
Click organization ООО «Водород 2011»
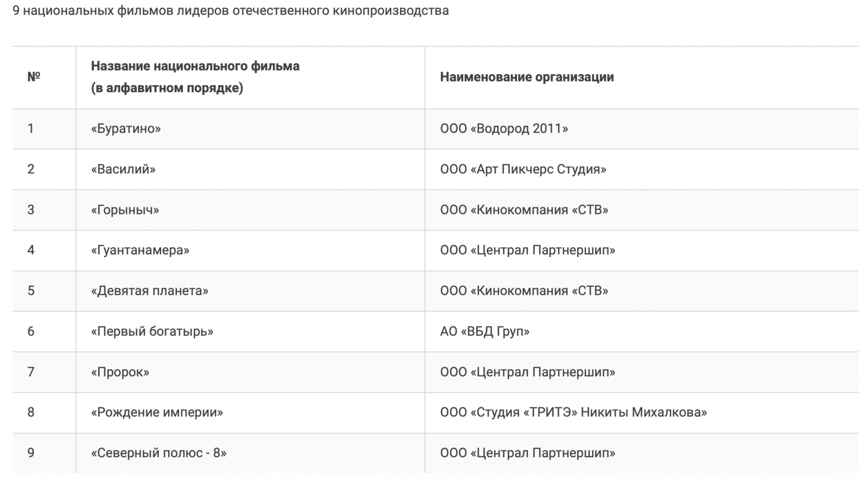coord(504,129)
